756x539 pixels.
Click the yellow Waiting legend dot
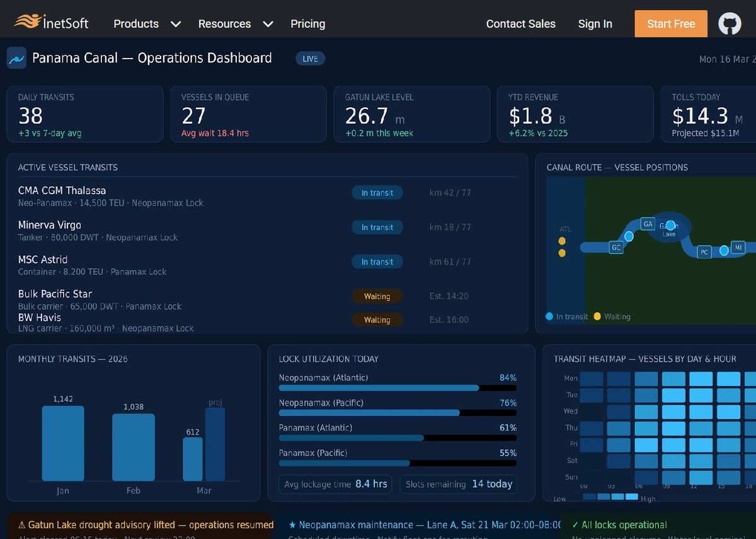pyautogui.click(x=598, y=316)
